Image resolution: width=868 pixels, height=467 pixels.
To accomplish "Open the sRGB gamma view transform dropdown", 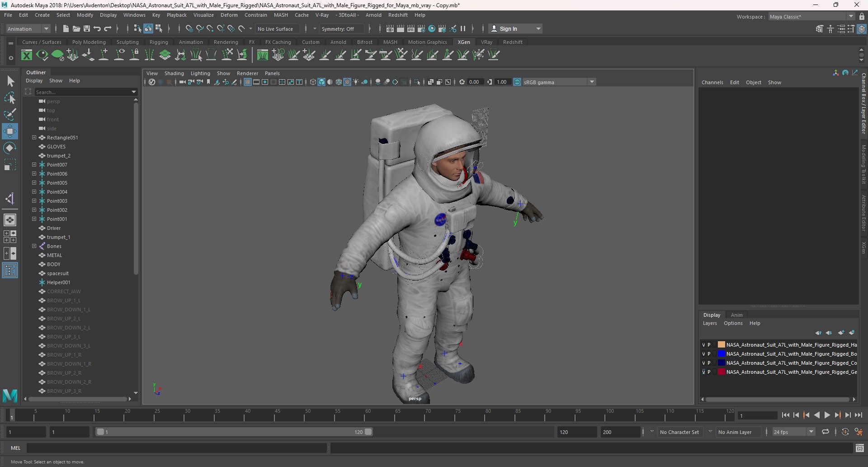I will [x=559, y=82].
